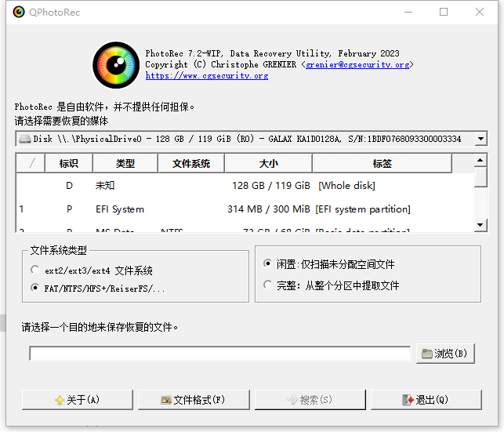Image resolution: width=504 pixels, height=432 pixels.
Task: Click the File Formats button icon
Action: pos(165,400)
